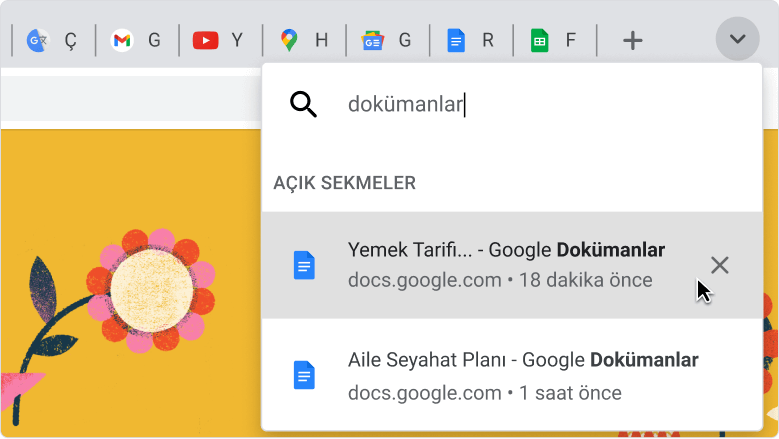Viewport: 779px width, 439px height.
Task: Click the docs icon beside Yemek Tarifi
Action: coord(304,265)
